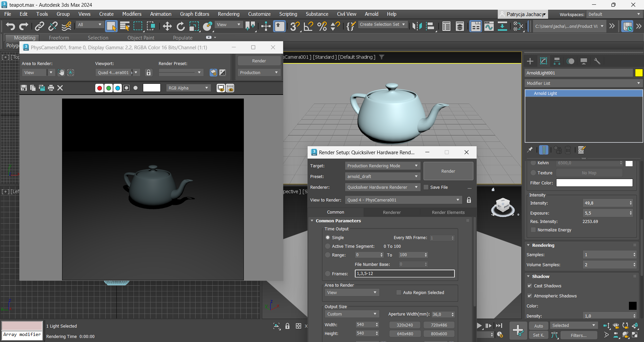
Task: Click the Render button in Render Setup
Action: 448,171
